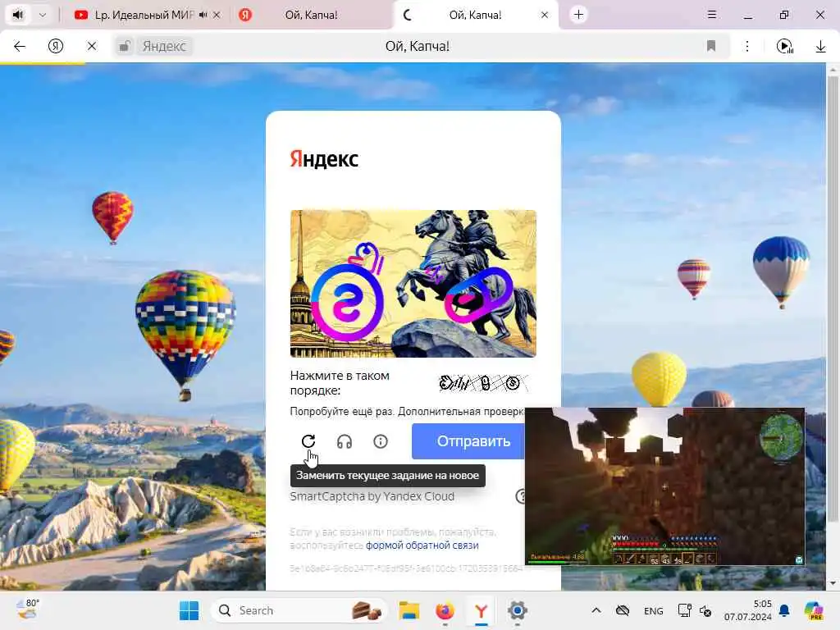Bookmark the page with the bookmark icon

711,47
